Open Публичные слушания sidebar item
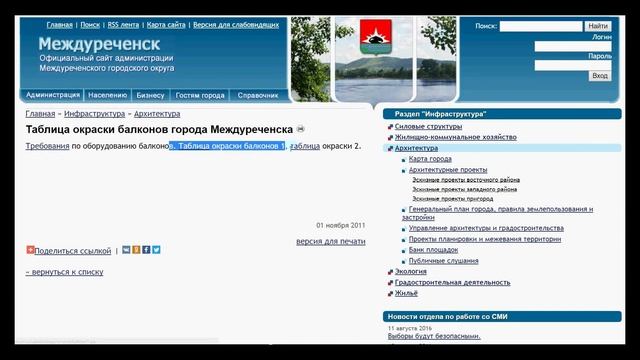 point(444,261)
